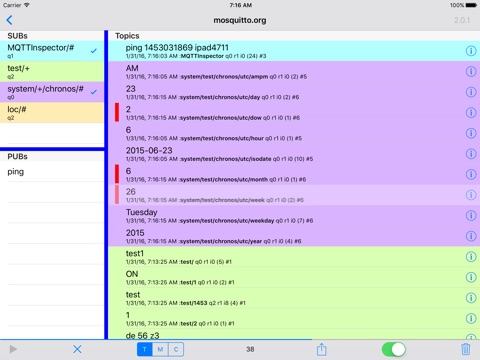Click the red marker on the month row
The height and width of the screenshot is (360, 480).
pos(117,174)
